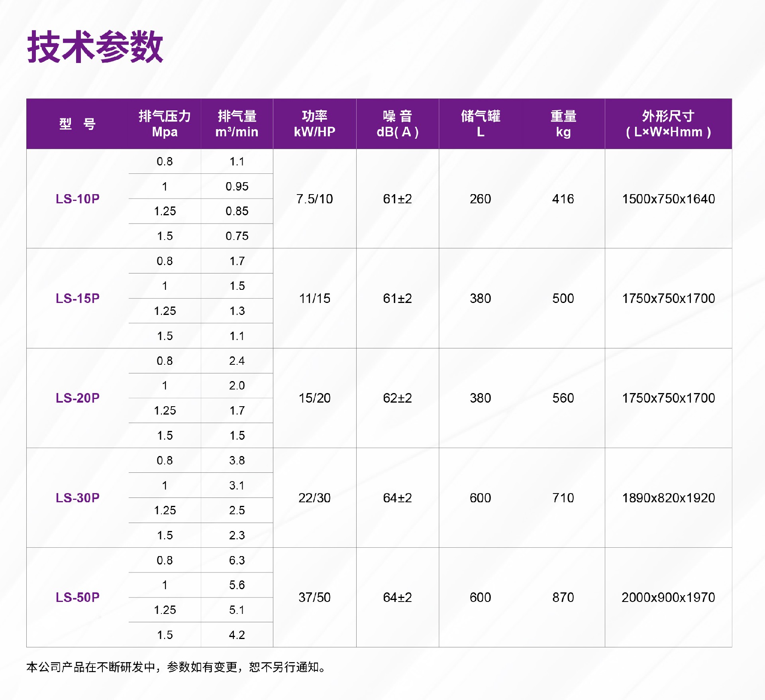The image size is (765, 700).
Task: Select the LS-15P model label
Action: point(77,298)
